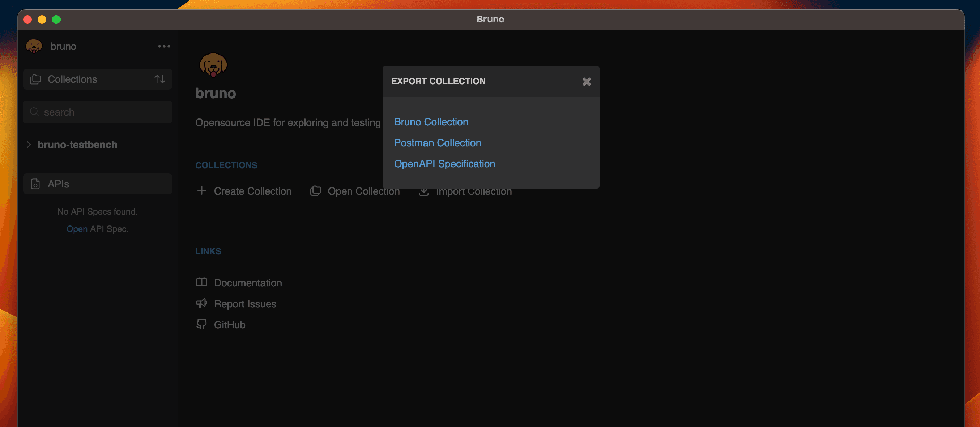Click Open Collection text

[364, 191]
